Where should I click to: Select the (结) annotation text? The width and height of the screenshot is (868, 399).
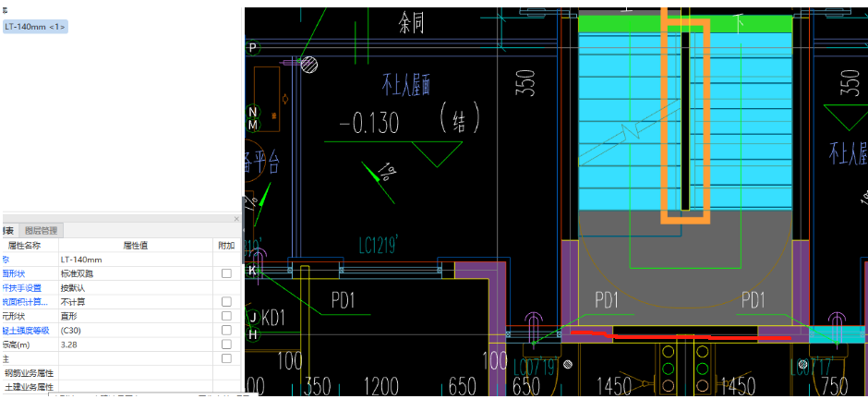(x=459, y=119)
